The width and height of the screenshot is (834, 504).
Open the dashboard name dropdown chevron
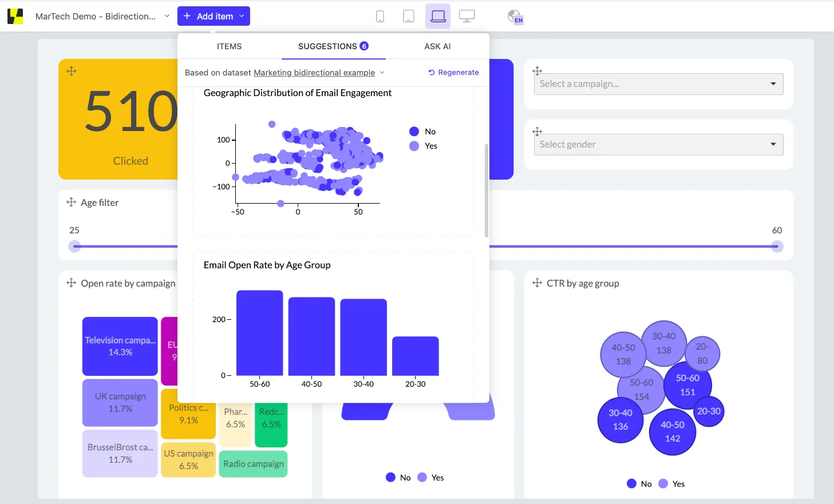(x=167, y=16)
